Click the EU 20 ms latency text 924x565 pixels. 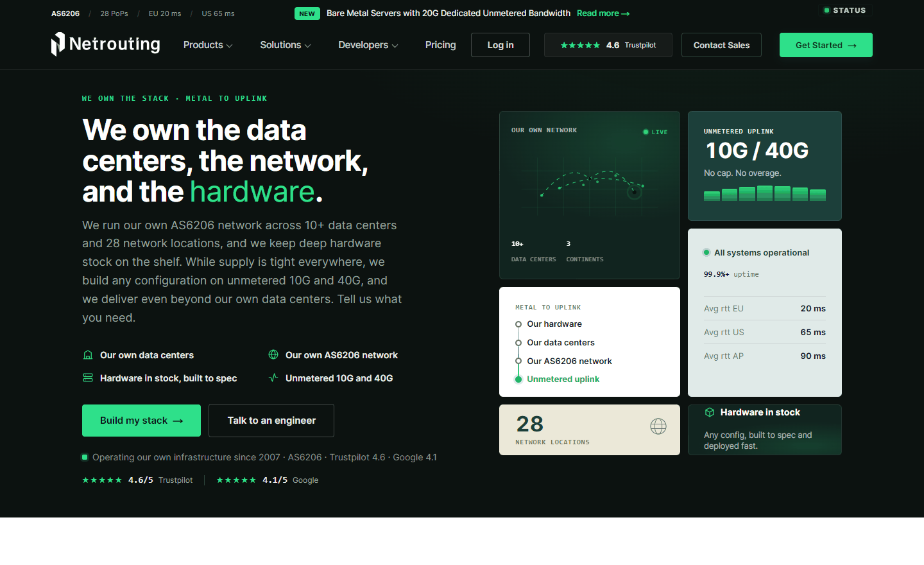(165, 13)
